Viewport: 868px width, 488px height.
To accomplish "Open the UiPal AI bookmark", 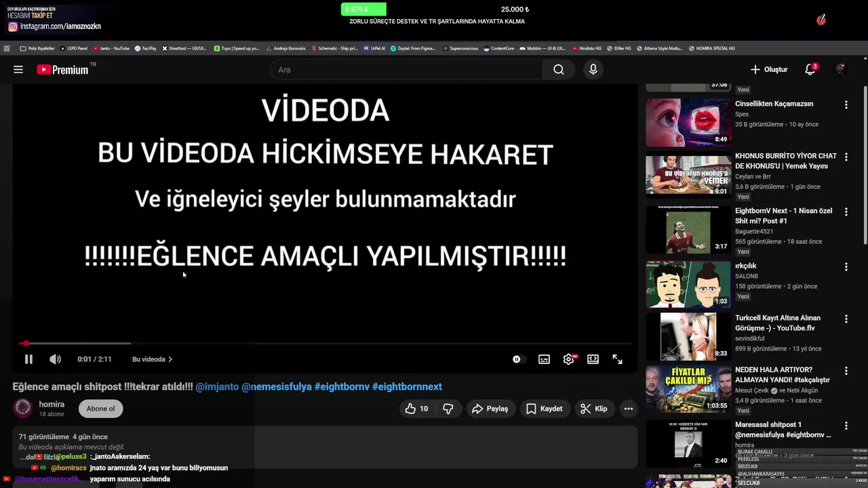I will [374, 49].
